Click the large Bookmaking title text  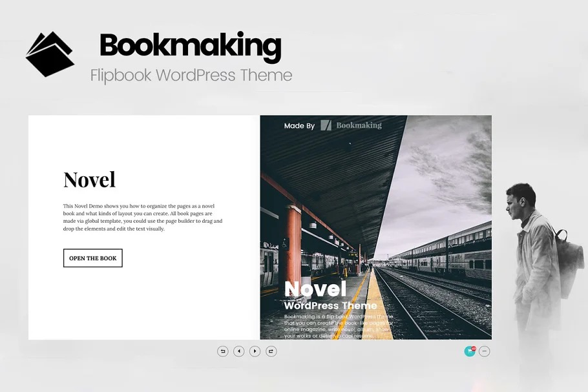tap(190, 46)
